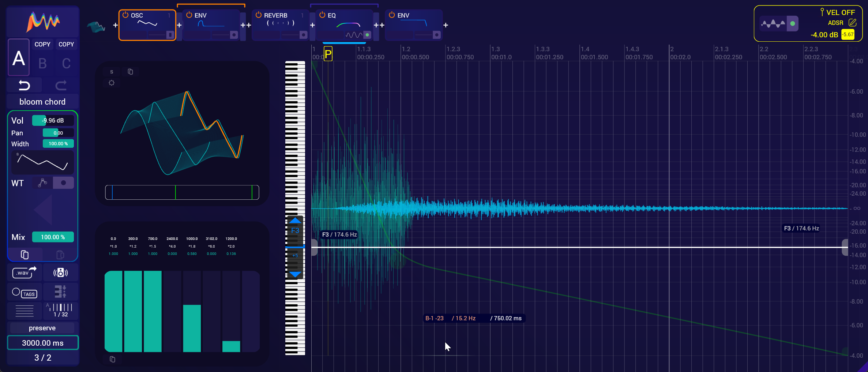Switch to preset slot C
The image size is (868, 372).
tap(66, 63)
